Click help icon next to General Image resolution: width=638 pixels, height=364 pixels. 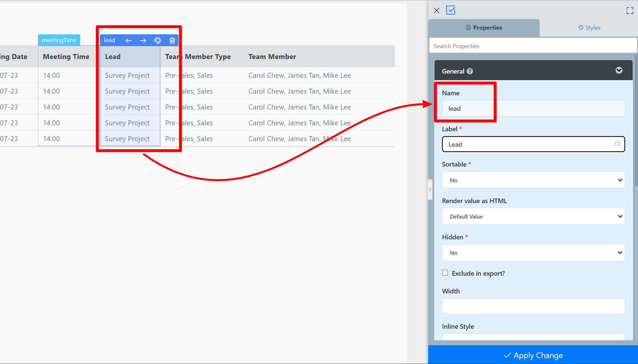(470, 71)
